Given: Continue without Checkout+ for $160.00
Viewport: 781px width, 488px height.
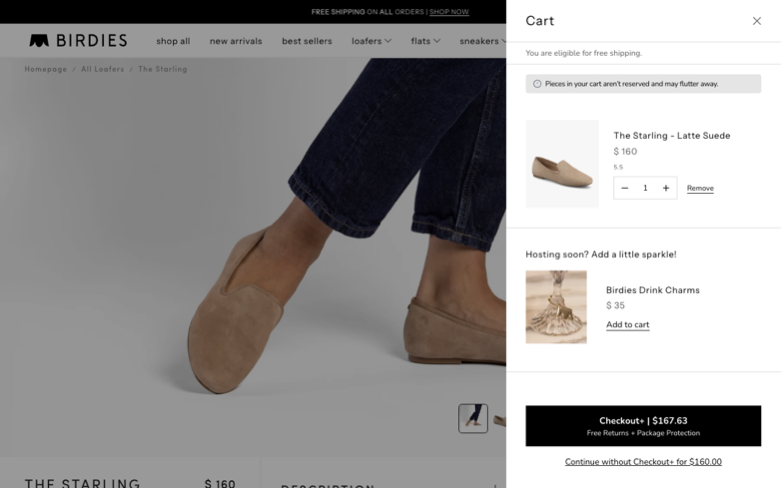Looking at the screenshot, I should (643, 462).
